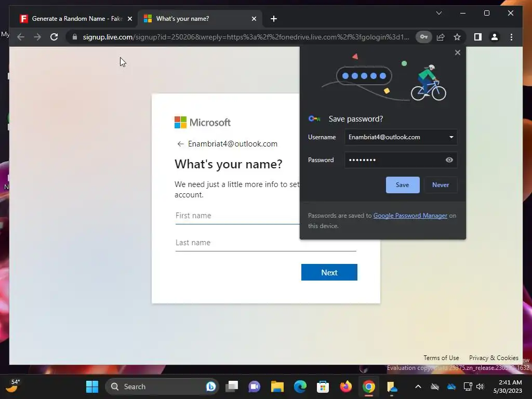The height and width of the screenshot is (399, 532).
Task: Open File Explorer from taskbar
Action: (277, 387)
